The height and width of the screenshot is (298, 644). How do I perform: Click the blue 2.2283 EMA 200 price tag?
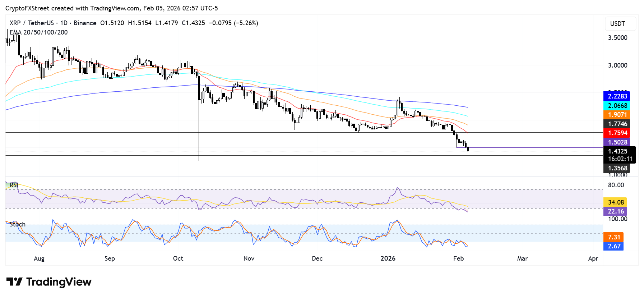pyautogui.click(x=617, y=96)
